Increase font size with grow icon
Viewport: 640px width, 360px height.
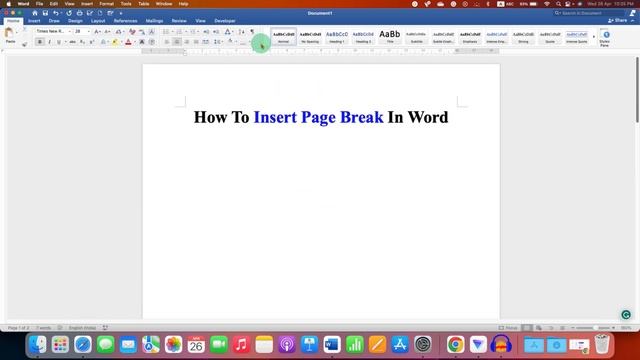97,31
